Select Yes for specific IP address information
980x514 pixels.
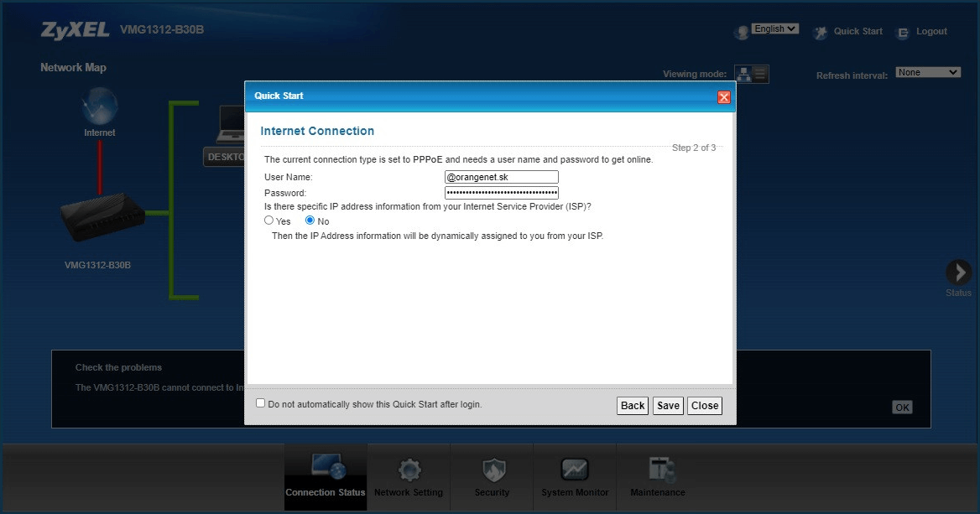[268, 220]
